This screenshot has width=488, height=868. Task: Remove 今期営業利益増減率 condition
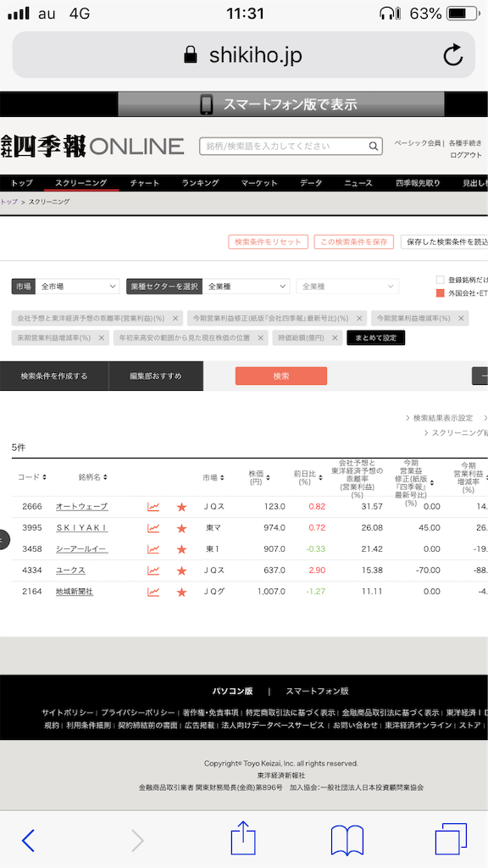pos(460,319)
